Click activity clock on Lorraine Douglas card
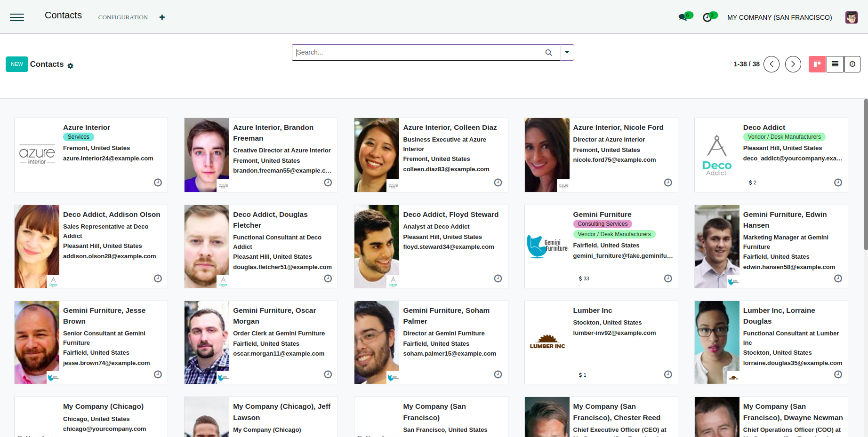The width and height of the screenshot is (868, 437). pos(838,374)
